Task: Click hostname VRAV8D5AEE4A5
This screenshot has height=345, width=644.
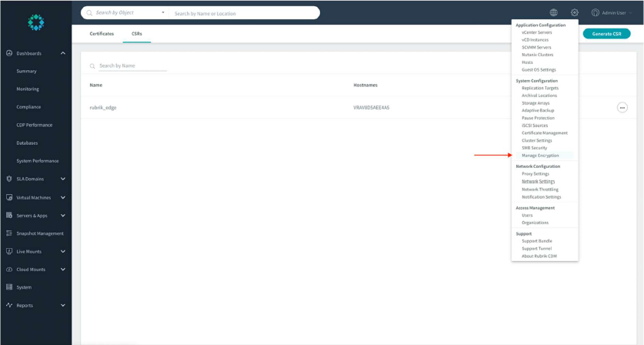Action: tap(372, 108)
